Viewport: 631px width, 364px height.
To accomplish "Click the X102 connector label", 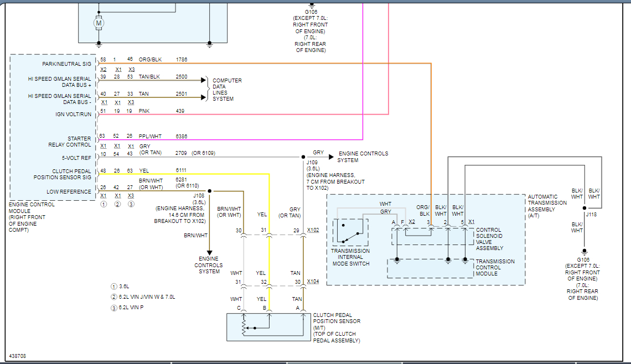I will (313, 230).
